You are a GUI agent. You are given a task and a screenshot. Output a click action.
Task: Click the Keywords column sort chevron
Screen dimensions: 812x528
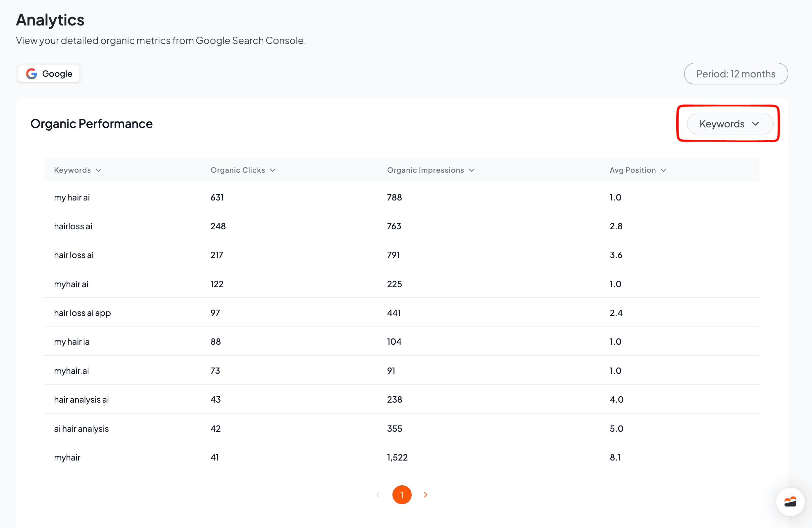coord(99,170)
